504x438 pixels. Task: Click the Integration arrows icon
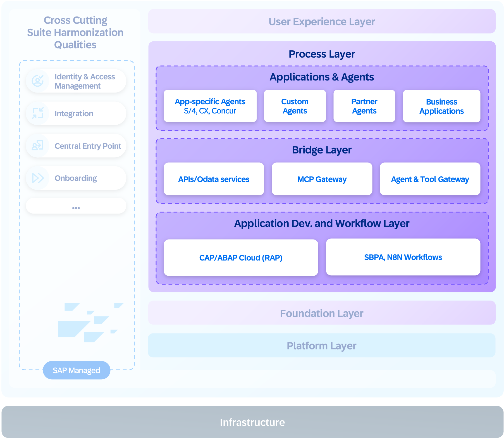(x=38, y=113)
